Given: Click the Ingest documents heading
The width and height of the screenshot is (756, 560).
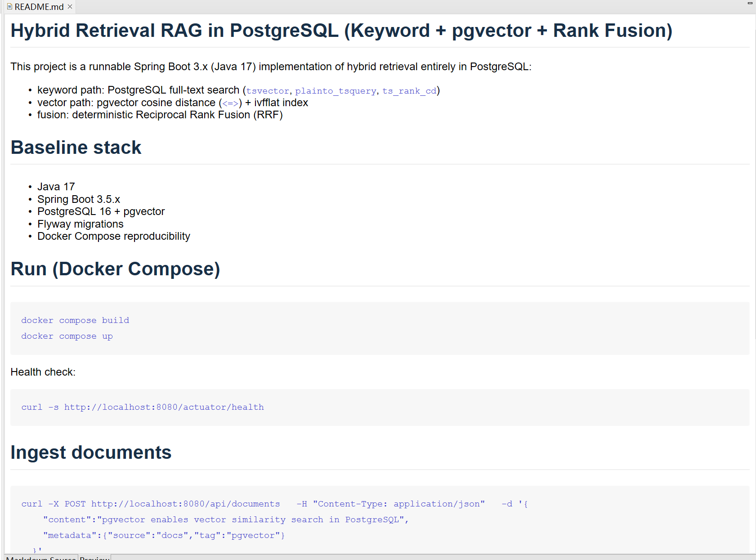Looking at the screenshot, I should (x=91, y=452).
